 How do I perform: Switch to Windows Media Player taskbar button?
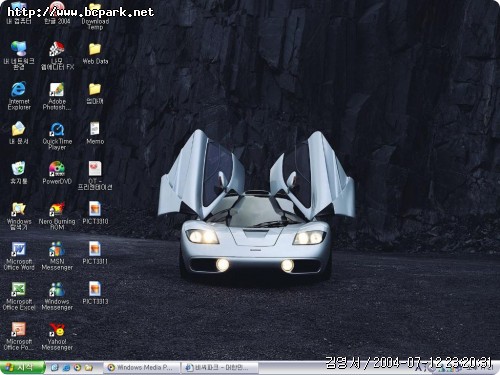tap(141, 368)
